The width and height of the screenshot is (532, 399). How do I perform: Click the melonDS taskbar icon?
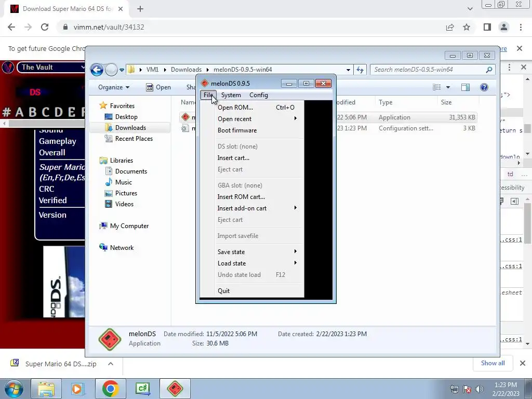coord(175,389)
